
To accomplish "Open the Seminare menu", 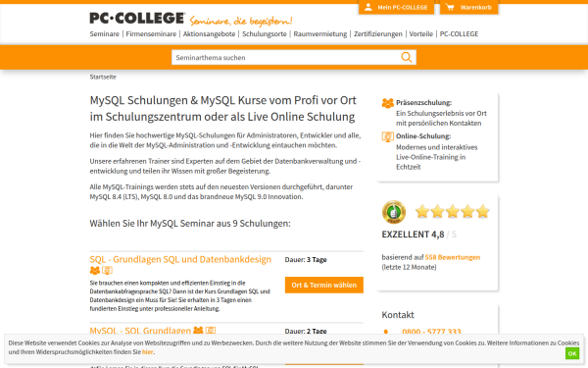I will coord(104,33).
